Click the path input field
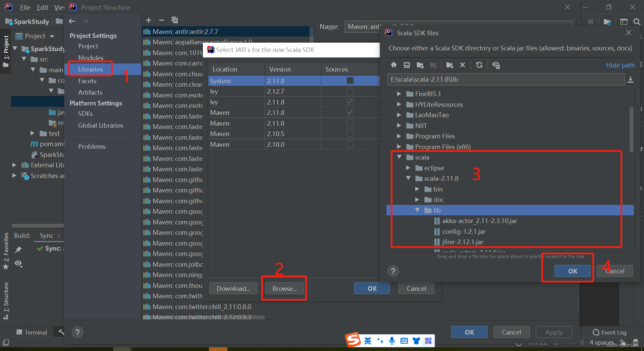Screen dimensions: 644x351 coord(506,80)
